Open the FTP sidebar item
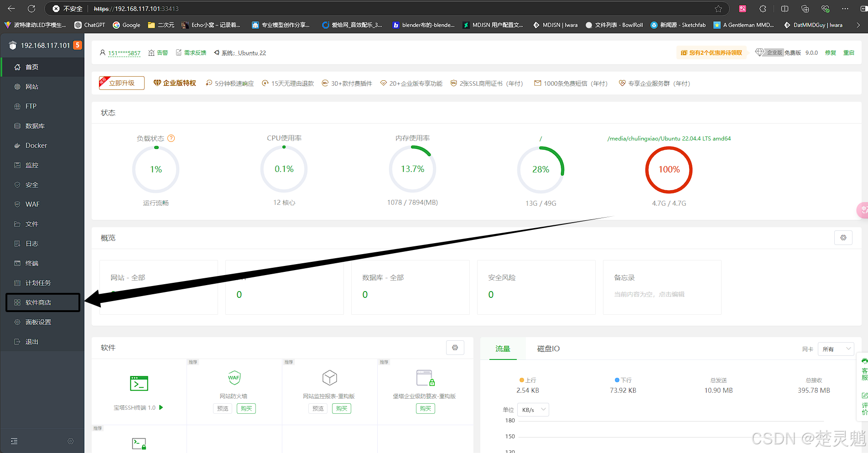The height and width of the screenshot is (453, 868). 42,106
